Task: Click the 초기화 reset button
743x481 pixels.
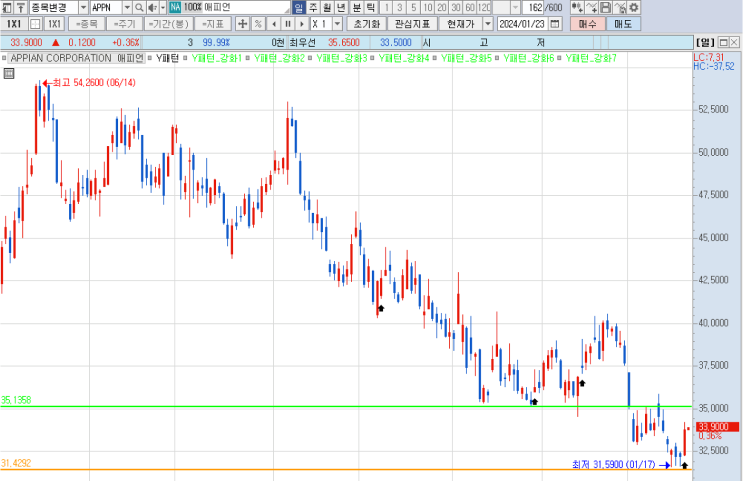Action: (366, 24)
